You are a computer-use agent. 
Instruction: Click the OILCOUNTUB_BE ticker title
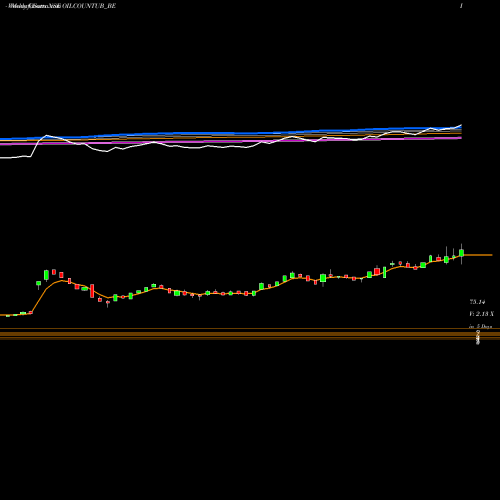89,6
